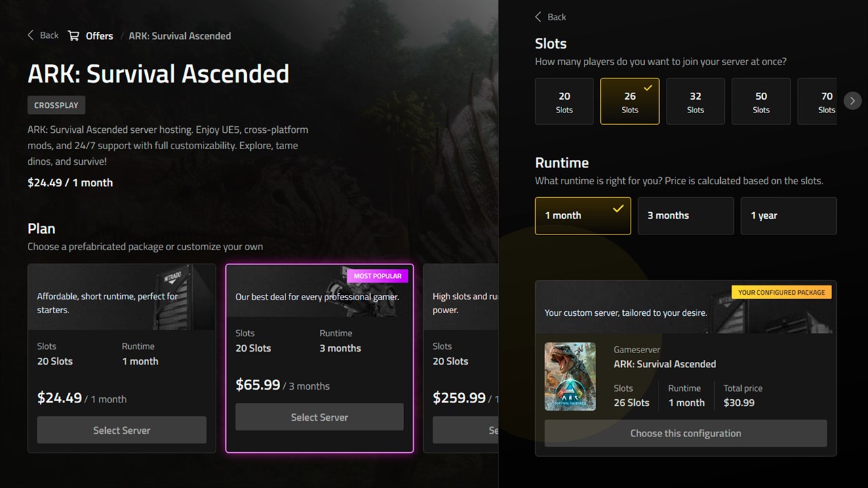Select the 26 Slots option

630,102
